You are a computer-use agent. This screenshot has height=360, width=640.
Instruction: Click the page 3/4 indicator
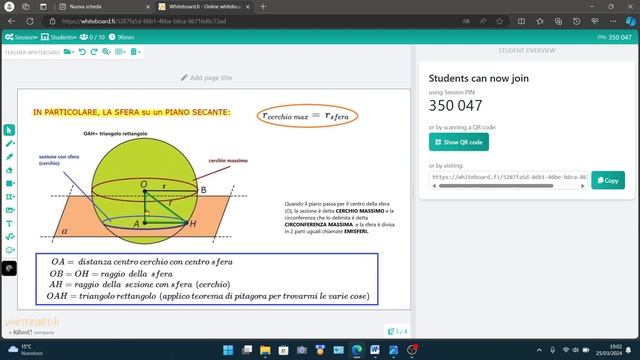click(x=398, y=331)
